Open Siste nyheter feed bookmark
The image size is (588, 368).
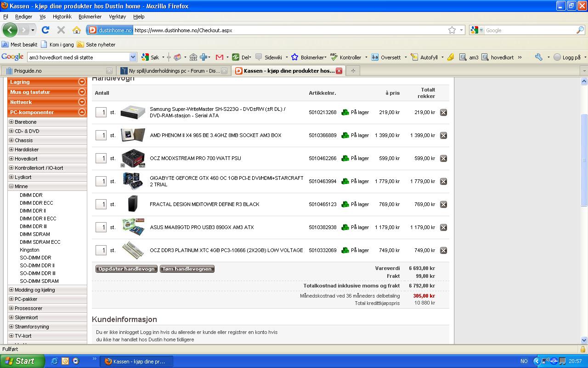pos(96,45)
